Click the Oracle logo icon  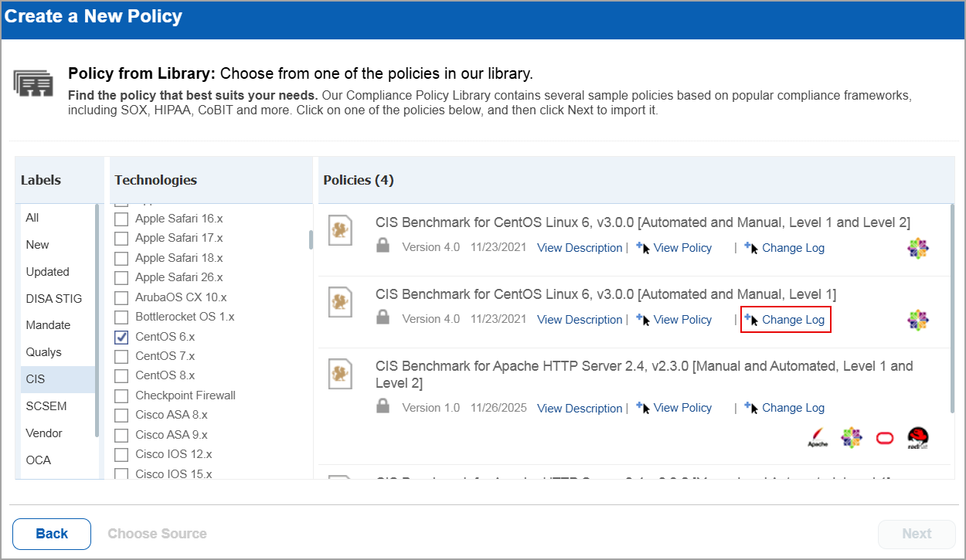[884, 438]
